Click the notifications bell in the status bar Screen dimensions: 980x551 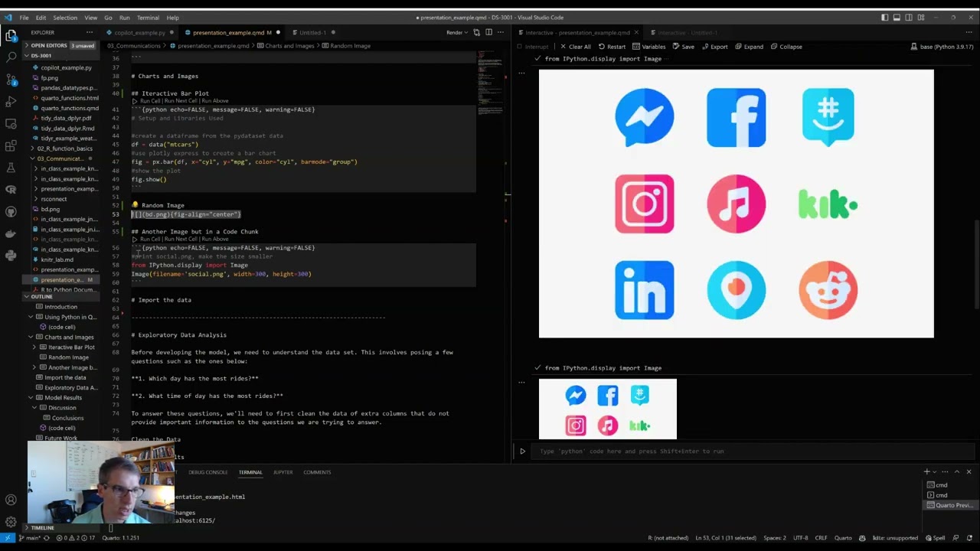(971, 538)
